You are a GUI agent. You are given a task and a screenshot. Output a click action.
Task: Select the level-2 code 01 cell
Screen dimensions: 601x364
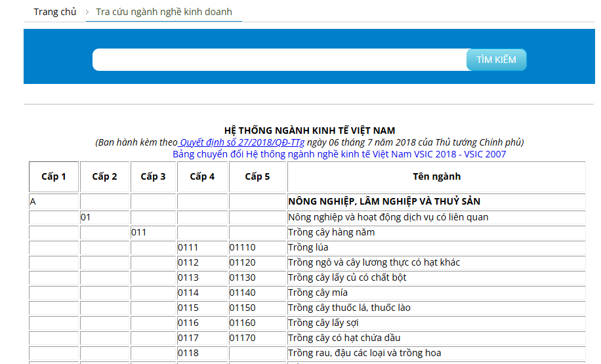(104, 218)
